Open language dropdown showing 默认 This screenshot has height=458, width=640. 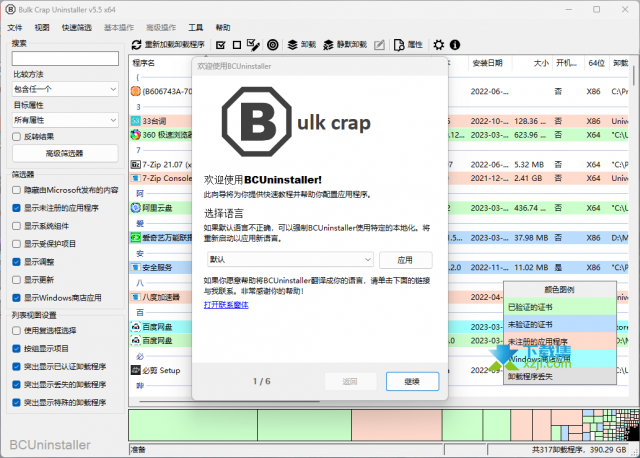coord(290,259)
